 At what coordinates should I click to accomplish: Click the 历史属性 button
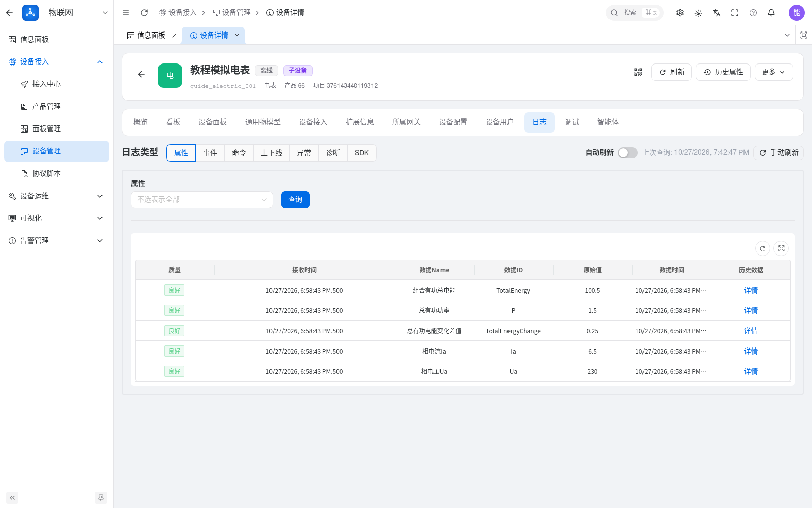[x=723, y=72]
